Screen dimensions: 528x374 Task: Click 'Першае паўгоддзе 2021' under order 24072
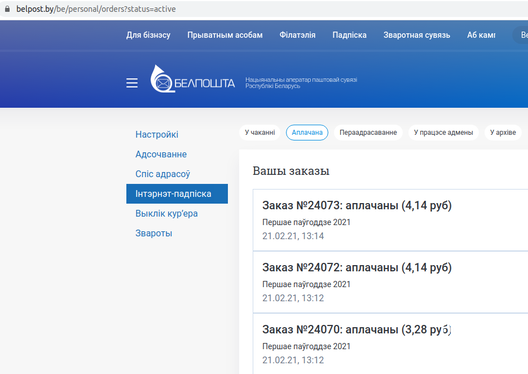point(306,284)
